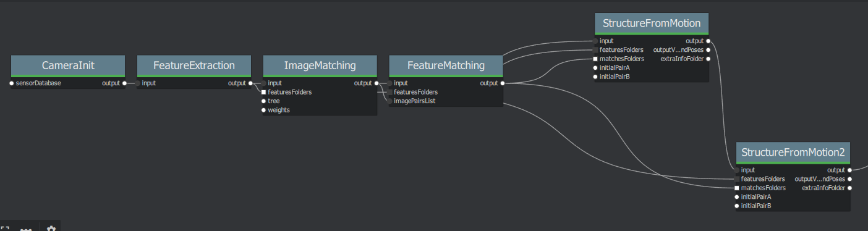This screenshot has height=231, width=868.
Task: Click ImageMatching weights input pin
Action: click(x=263, y=110)
